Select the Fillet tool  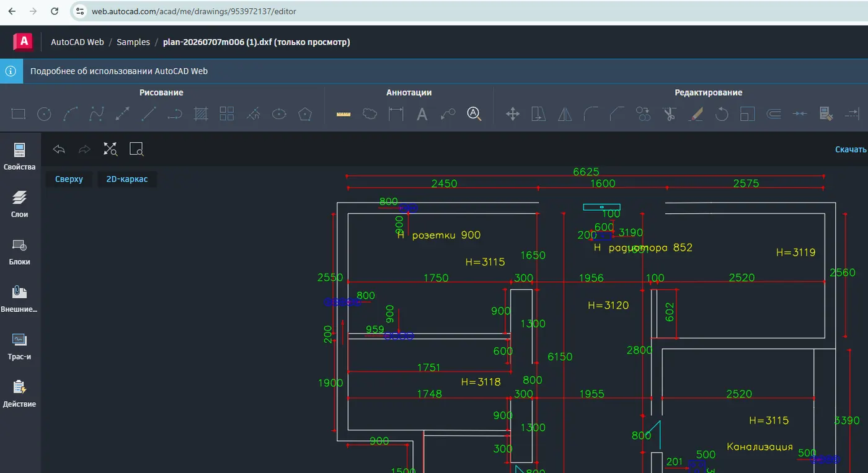click(x=591, y=113)
